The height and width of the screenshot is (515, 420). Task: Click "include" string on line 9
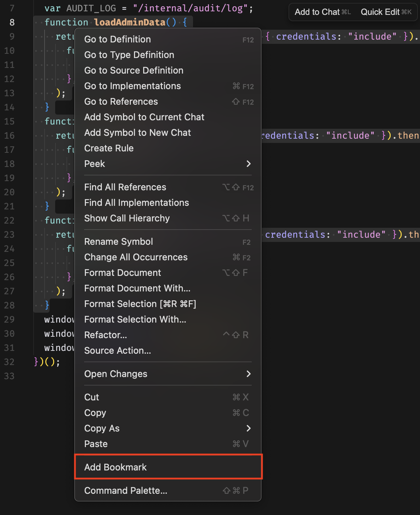372,36
